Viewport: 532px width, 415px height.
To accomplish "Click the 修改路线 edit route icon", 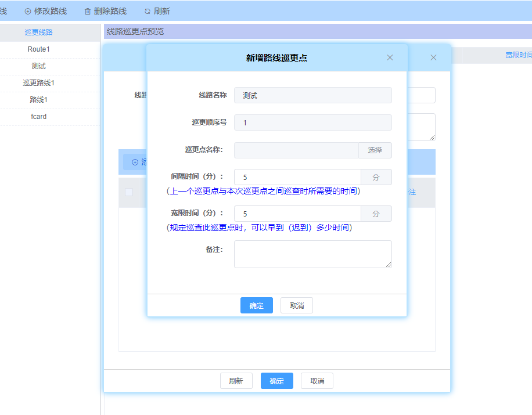I will tap(28, 12).
